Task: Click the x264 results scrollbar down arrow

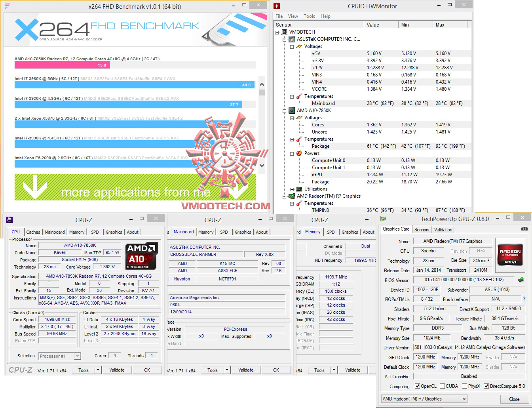Action: [262, 165]
